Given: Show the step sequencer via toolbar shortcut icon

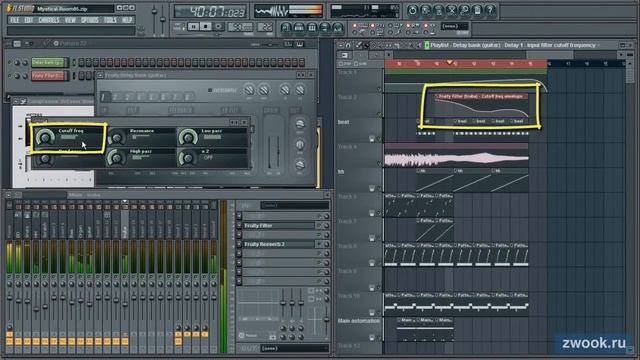Looking at the screenshot, I should point(299,28).
